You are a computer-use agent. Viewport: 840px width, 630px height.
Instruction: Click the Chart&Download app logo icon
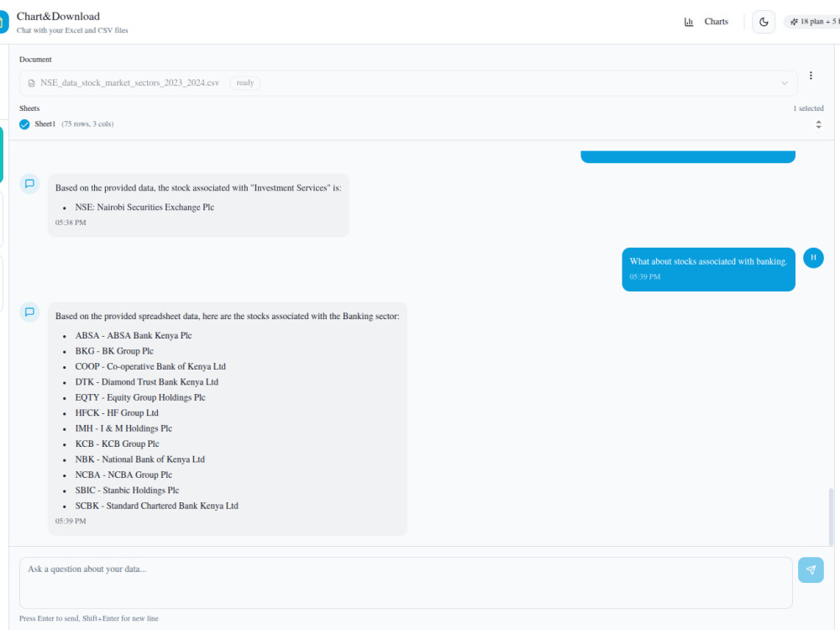coord(3,22)
